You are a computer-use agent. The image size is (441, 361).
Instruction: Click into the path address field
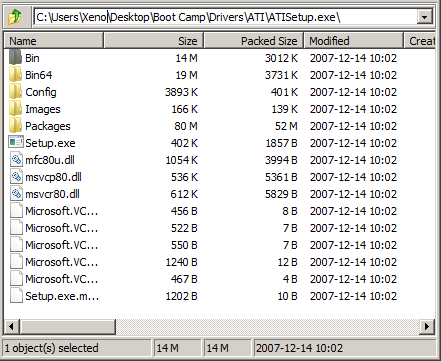click(x=226, y=17)
